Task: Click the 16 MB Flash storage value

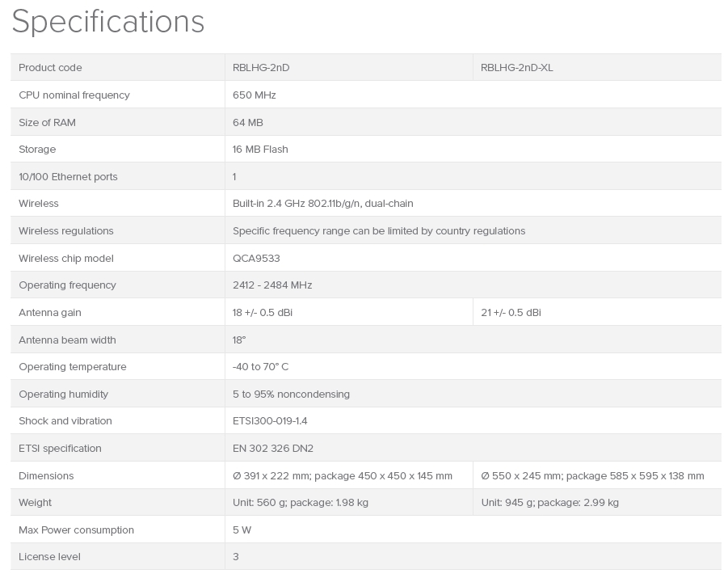Action: pos(260,150)
